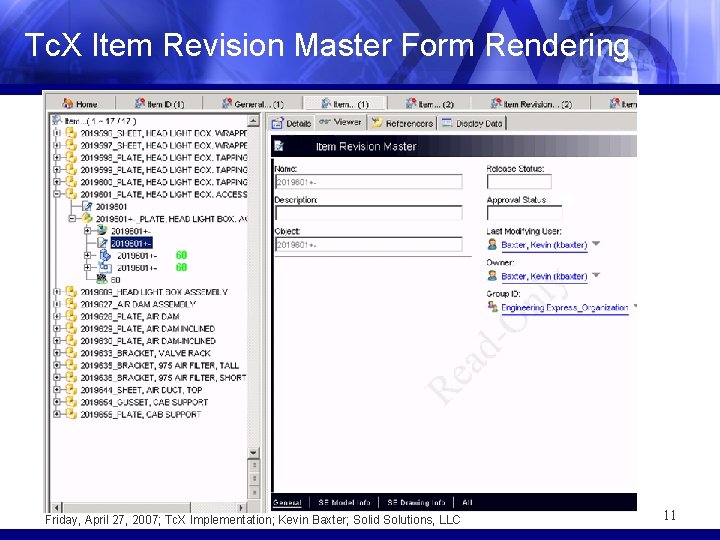Select 2019630_PLATE, AIR DAM-INCLINED row
The width and height of the screenshot is (720, 540).
pos(148,341)
